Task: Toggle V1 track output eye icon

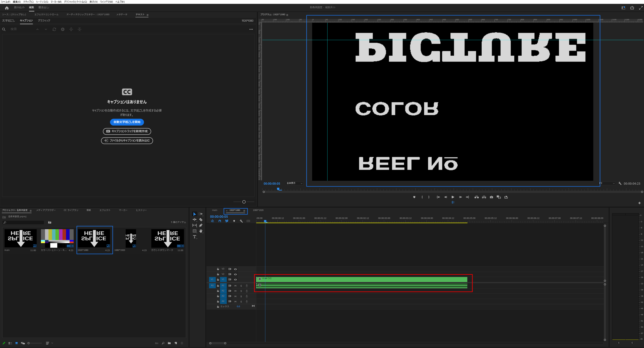Action: (235, 280)
